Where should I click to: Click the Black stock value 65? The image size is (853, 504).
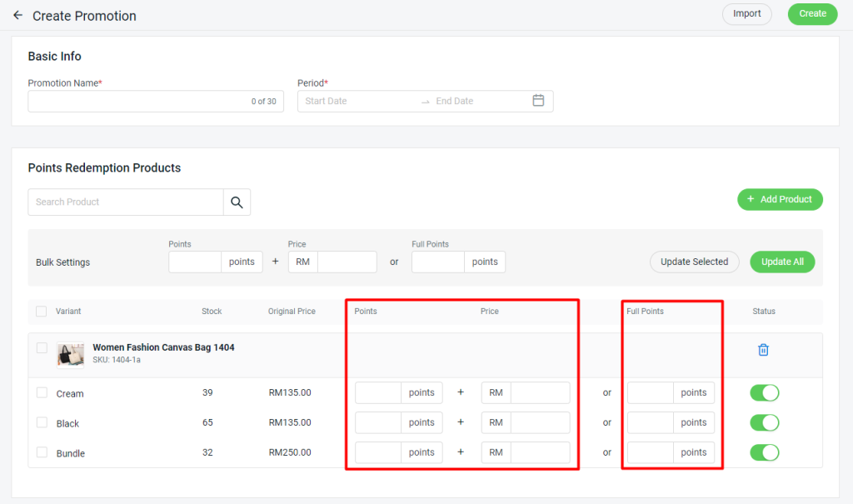(x=207, y=422)
